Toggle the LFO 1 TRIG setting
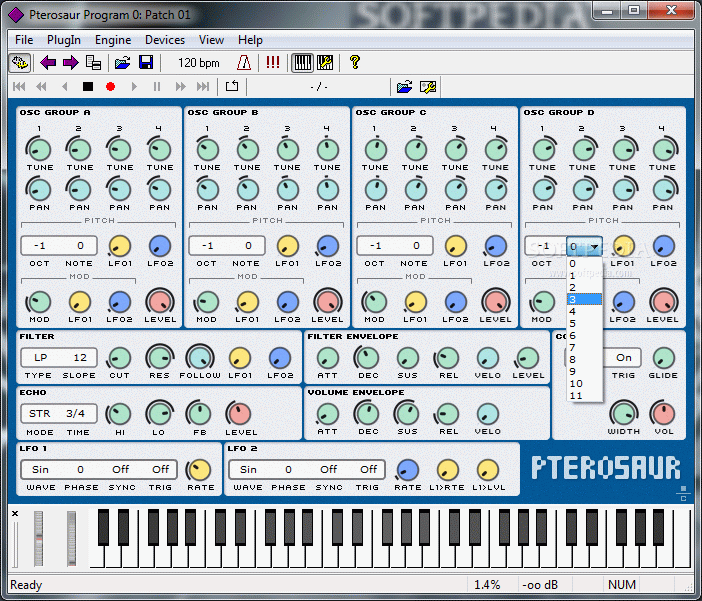Viewport: 702px width, 601px height. click(160, 469)
